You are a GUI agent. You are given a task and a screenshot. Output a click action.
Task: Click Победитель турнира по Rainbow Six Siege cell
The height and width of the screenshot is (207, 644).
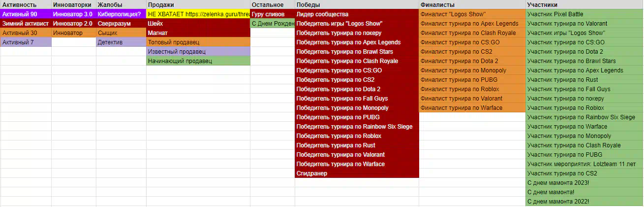357,127
